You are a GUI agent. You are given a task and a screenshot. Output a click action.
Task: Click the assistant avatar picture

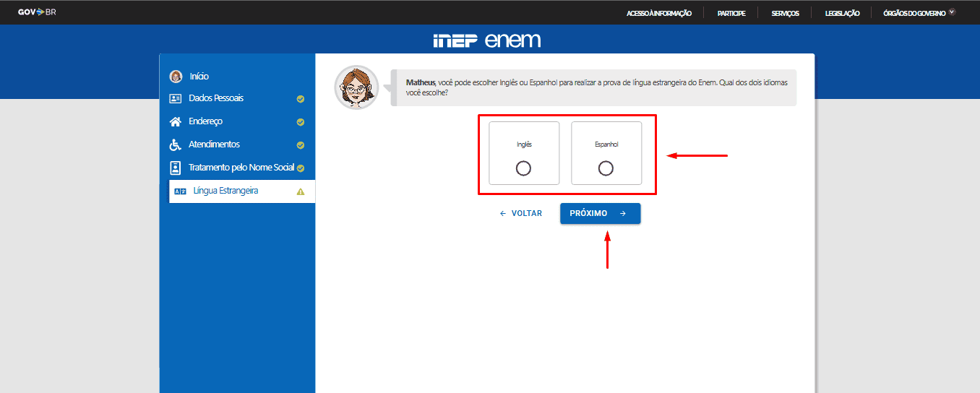point(356,87)
